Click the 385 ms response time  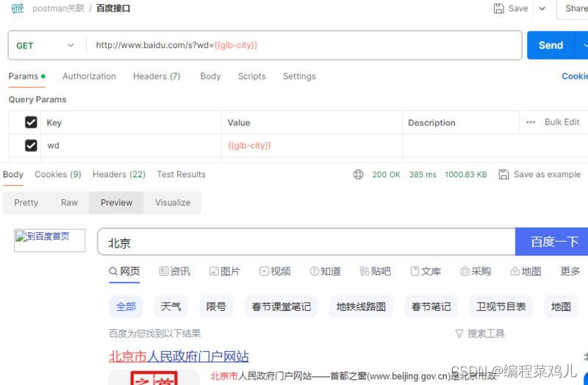coord(423,175)
